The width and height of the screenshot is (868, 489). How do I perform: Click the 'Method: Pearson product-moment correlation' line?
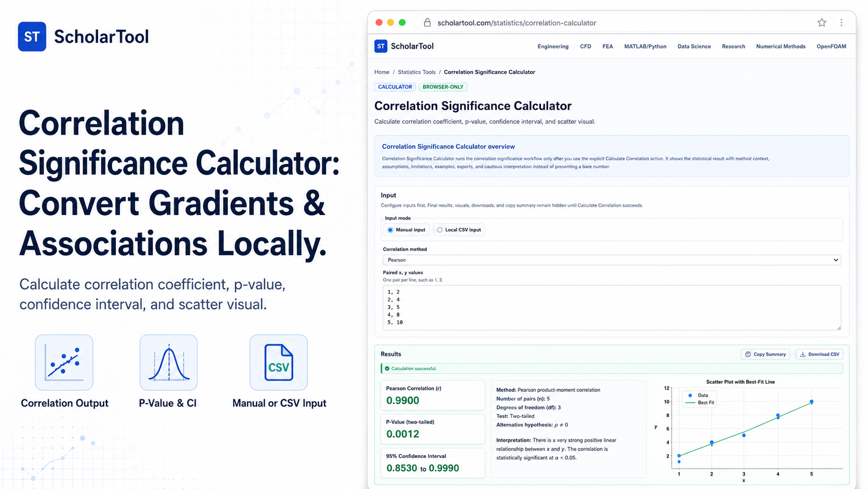548,390
